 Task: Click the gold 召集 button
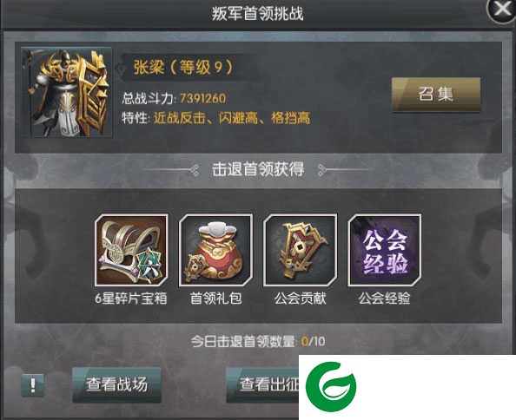coord(436,95)
